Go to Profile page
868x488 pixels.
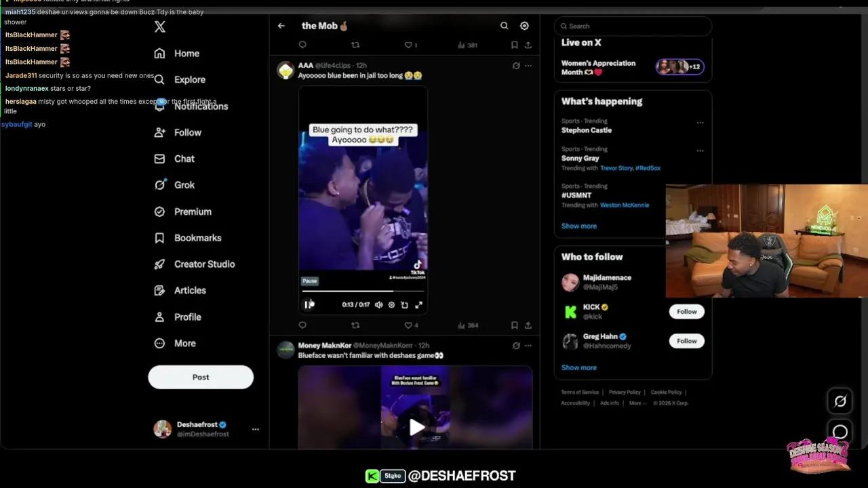coord(178,317)
